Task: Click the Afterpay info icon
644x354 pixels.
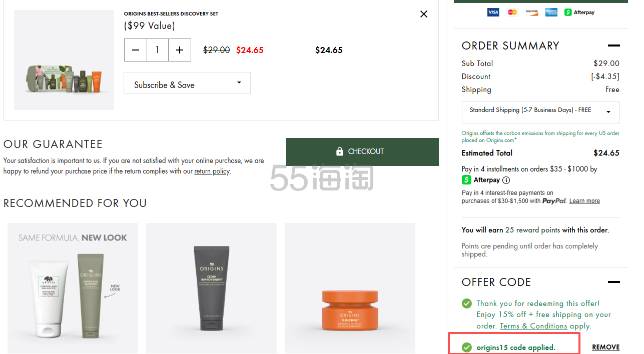Action: 506,180
